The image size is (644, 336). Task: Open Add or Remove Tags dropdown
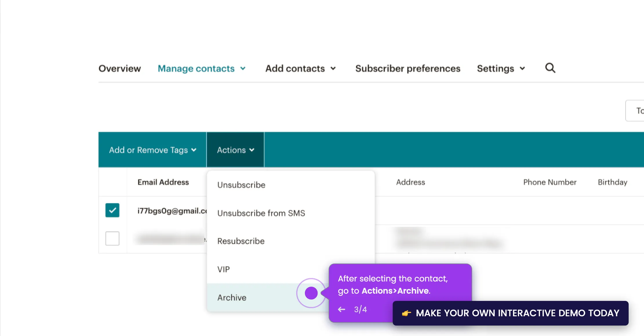click(152, 150)
